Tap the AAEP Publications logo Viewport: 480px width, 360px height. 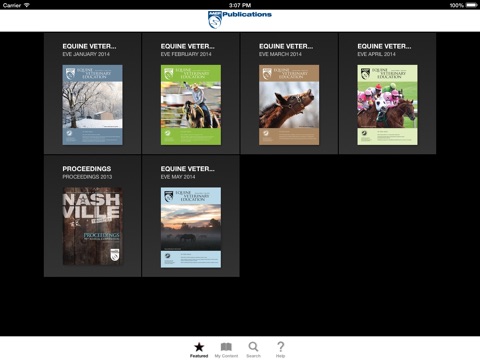click(240, 19)
